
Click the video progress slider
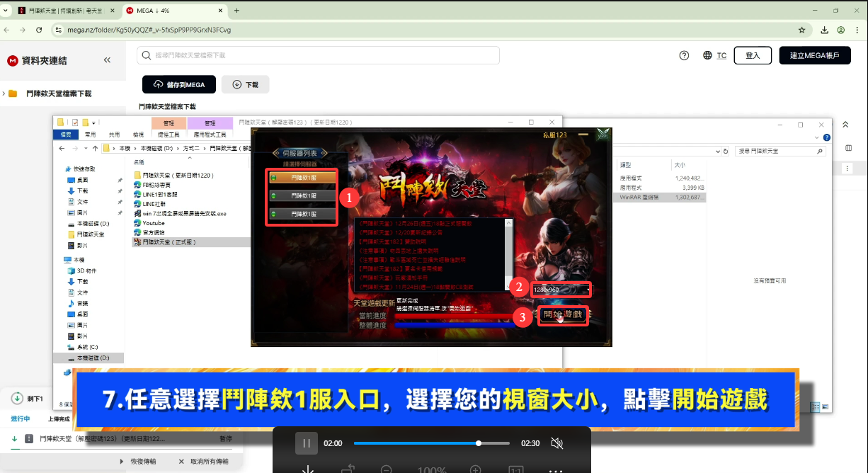coord(431,443)
